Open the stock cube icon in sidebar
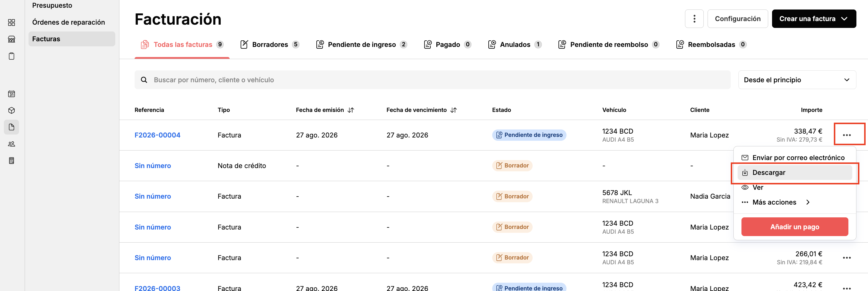Screen dimensions: 868x291 pos(12,110)
